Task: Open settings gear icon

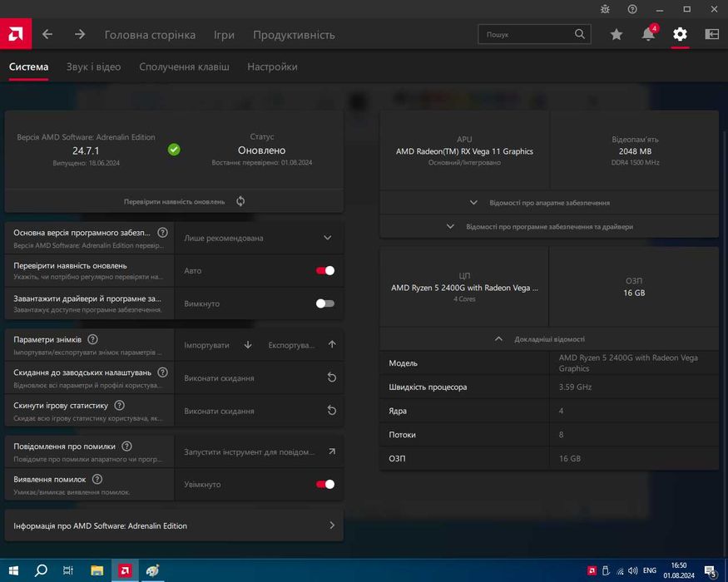Action: point(680,34)
